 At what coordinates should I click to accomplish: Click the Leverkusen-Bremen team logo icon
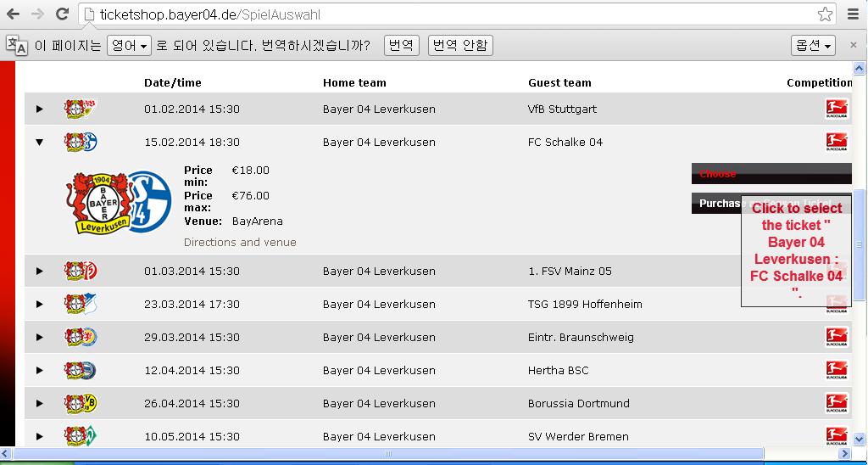81,437
